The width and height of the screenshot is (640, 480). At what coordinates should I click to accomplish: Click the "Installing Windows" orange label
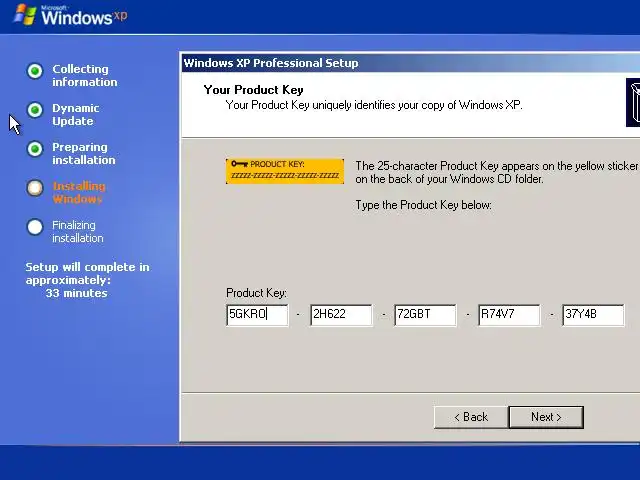pyautogui.click(x=79, y=193)
